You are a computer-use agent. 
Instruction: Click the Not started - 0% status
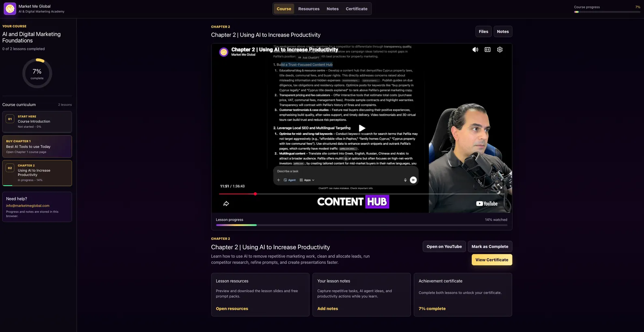30,127
